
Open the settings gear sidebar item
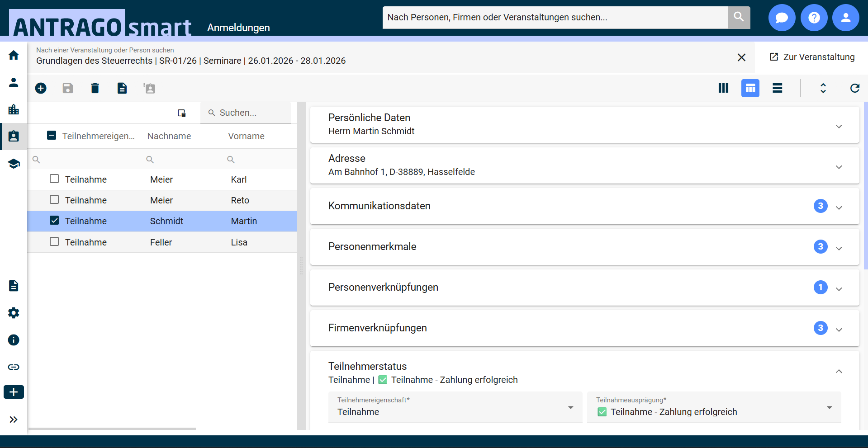click(14, 313)
